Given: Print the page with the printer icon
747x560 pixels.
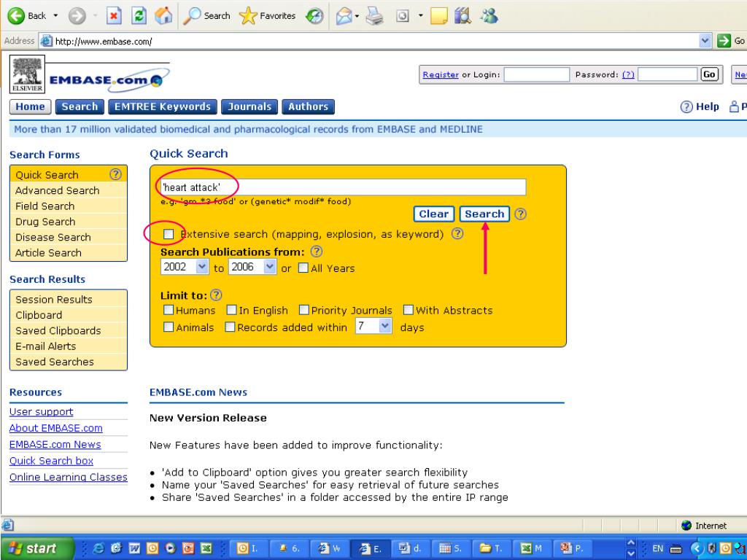Looking at the screenshot, I should tap(374, 16).
